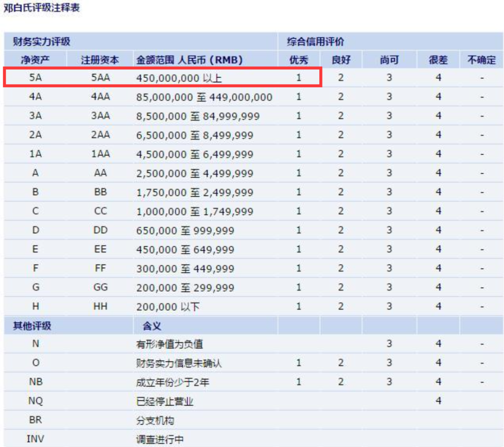The image size is (504, 447).
Task: Click the title '邓白氏评级注释表'
Action: coord(42,7)
